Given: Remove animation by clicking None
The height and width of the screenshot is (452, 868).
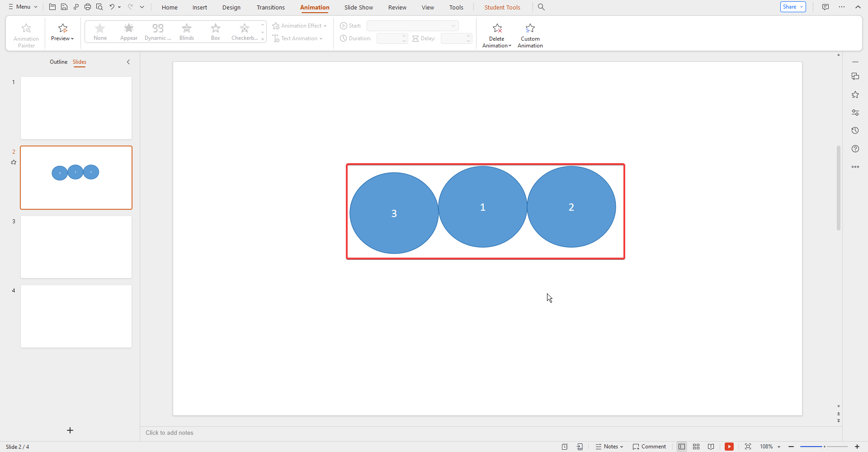Looking at the screenshot, I should (100, 32).
